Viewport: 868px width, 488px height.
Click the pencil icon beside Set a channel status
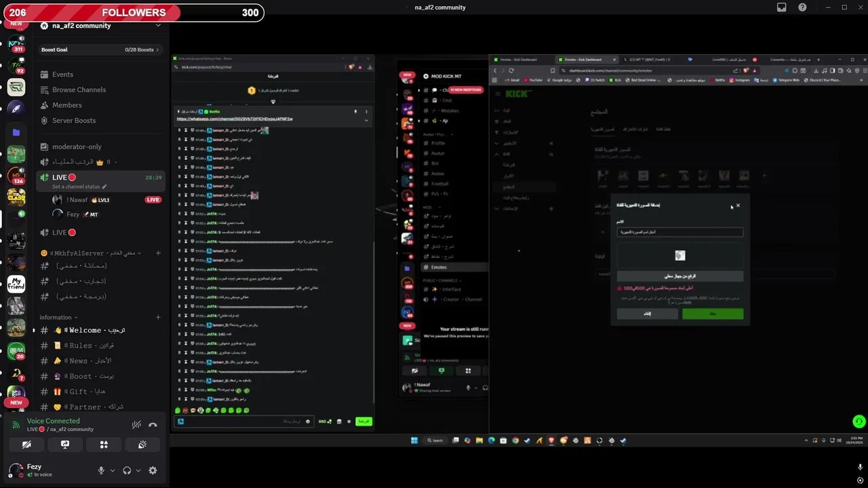pos(104,187)
